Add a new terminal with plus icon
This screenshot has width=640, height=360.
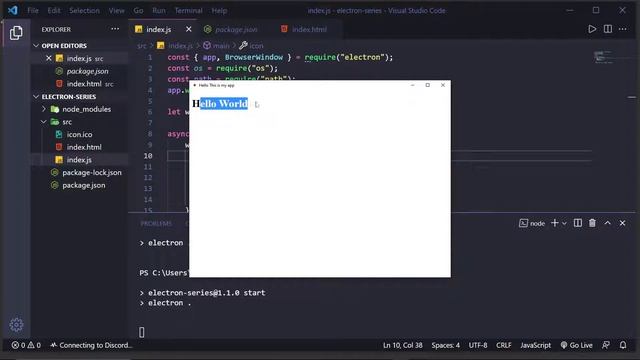point(554,223)
